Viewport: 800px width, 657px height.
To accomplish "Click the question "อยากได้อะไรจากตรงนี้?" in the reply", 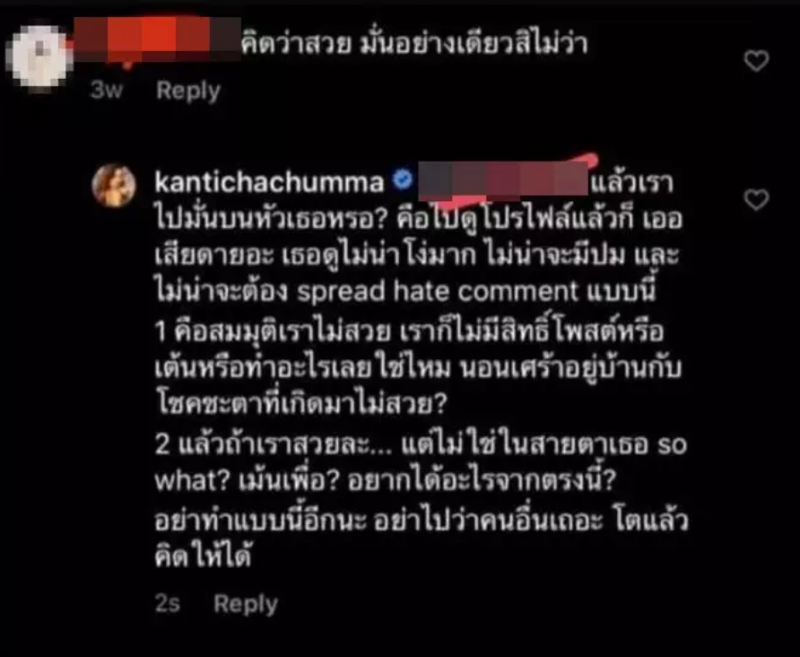I will (x=482, y=479).
